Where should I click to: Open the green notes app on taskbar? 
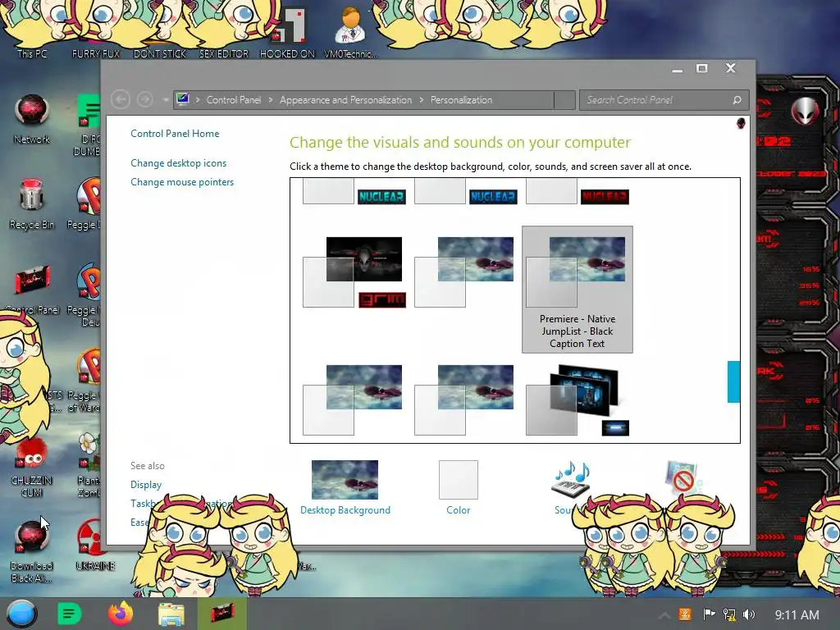click(69, 614)
